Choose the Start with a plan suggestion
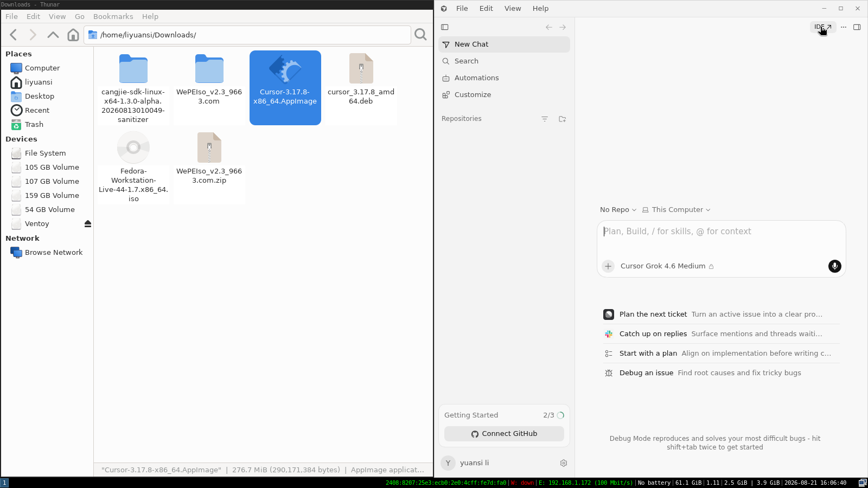The width and height of the screenshot is (868, 488). (722, 354)
